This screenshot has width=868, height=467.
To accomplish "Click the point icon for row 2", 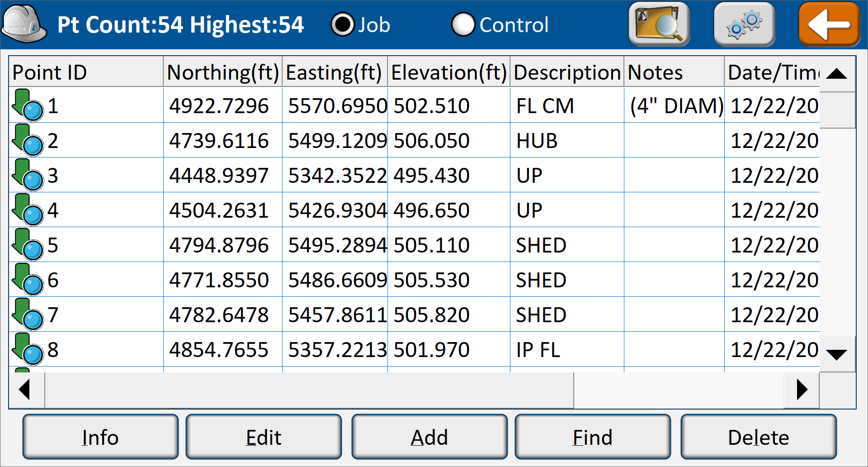I will pyautogui.click(x=28, y=140).
